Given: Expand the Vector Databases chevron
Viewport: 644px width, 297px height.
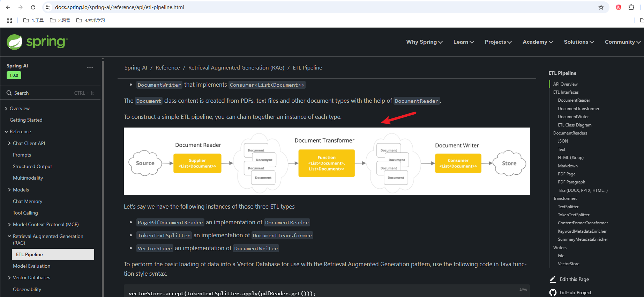Looking at the screenshot, I should (9, 277).
